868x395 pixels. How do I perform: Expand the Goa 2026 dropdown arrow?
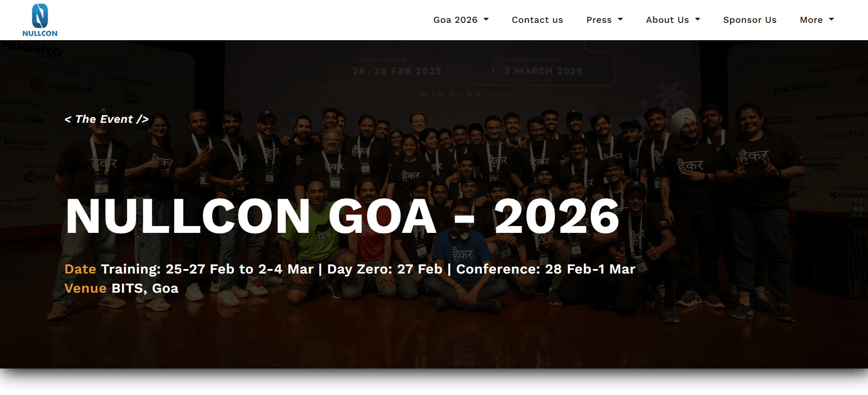click(x=486, y=19)
